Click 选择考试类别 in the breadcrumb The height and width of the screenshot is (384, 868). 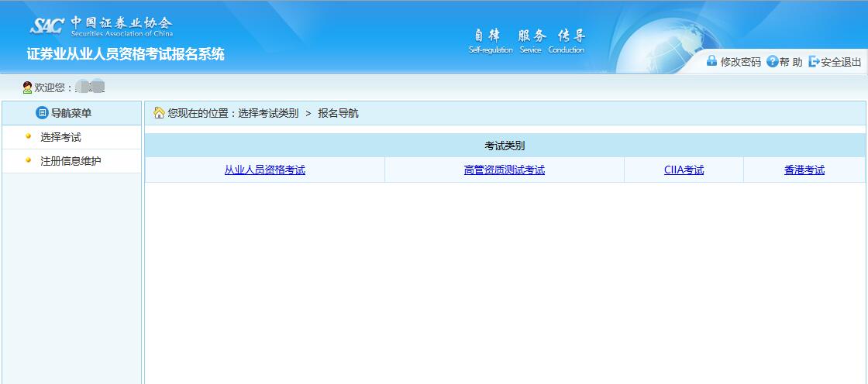(x=267, y=113)
